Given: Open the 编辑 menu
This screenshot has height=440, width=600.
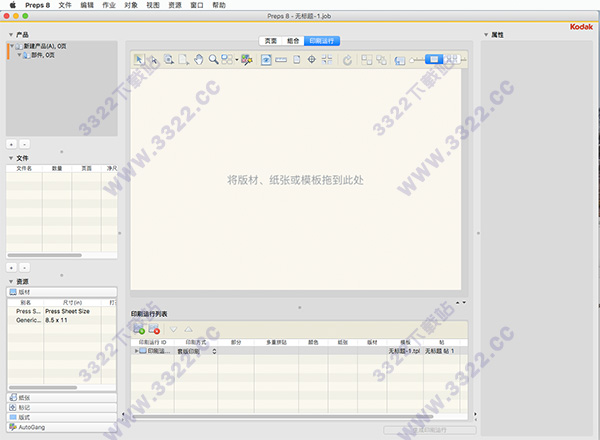Looking at the screenshot, I should click(87, 5).
